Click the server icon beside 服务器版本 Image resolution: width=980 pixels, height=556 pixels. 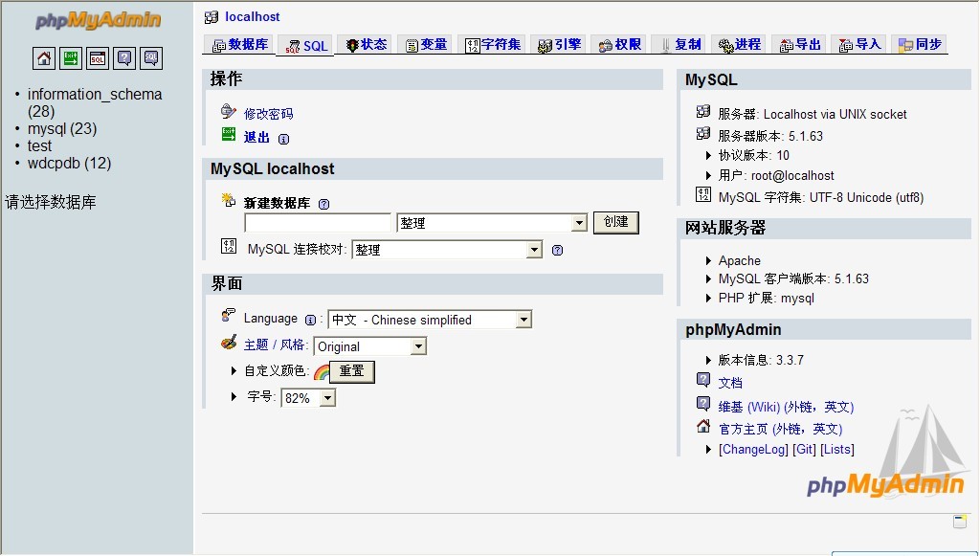pos(703,133)
